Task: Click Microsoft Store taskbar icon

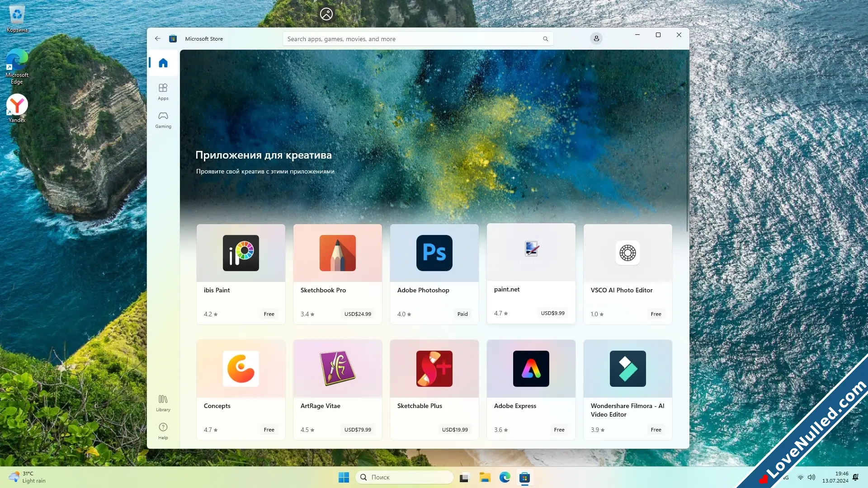Action: [524, 477]
